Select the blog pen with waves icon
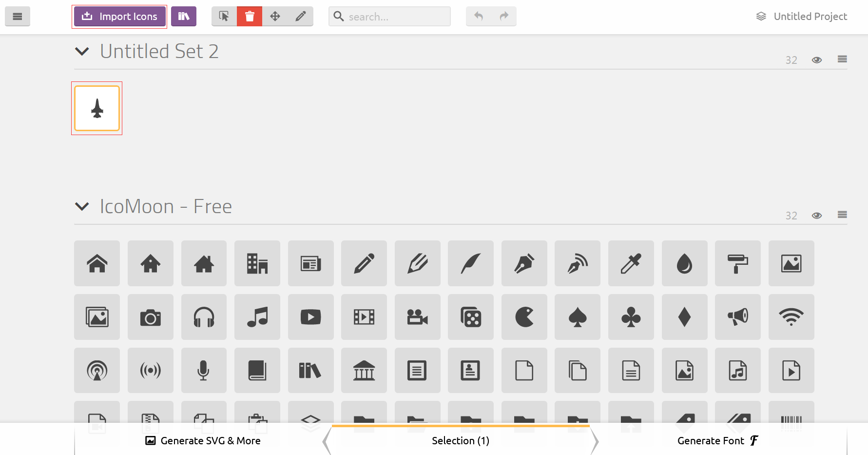 tap(578, 263)
